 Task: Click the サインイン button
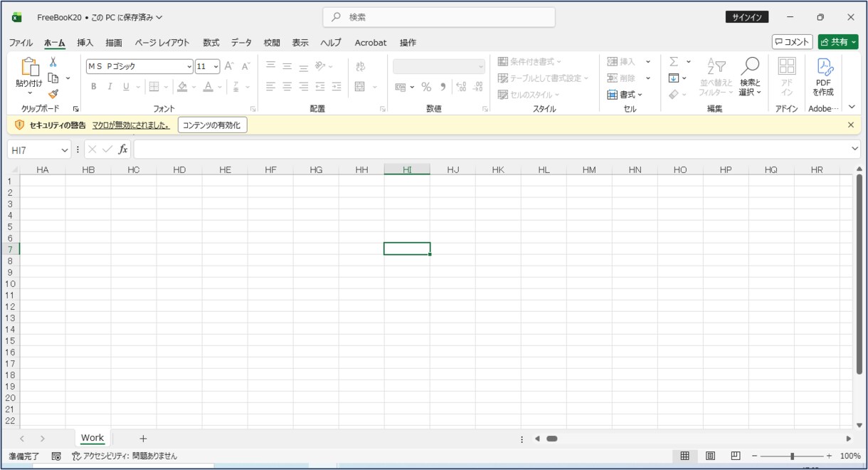click(x=747, y=17)
